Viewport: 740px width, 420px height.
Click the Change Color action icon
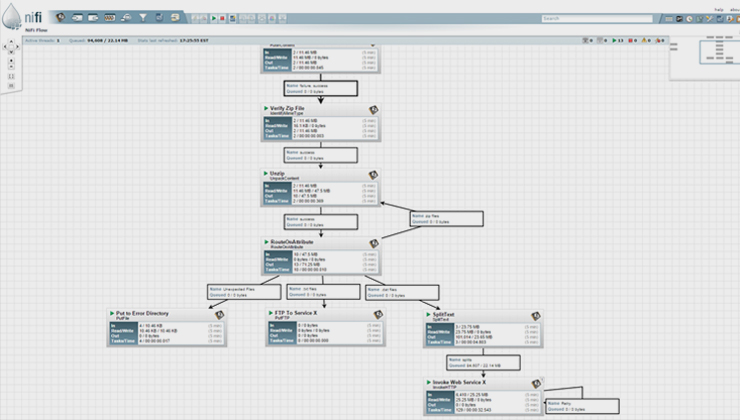click(272, 18)
